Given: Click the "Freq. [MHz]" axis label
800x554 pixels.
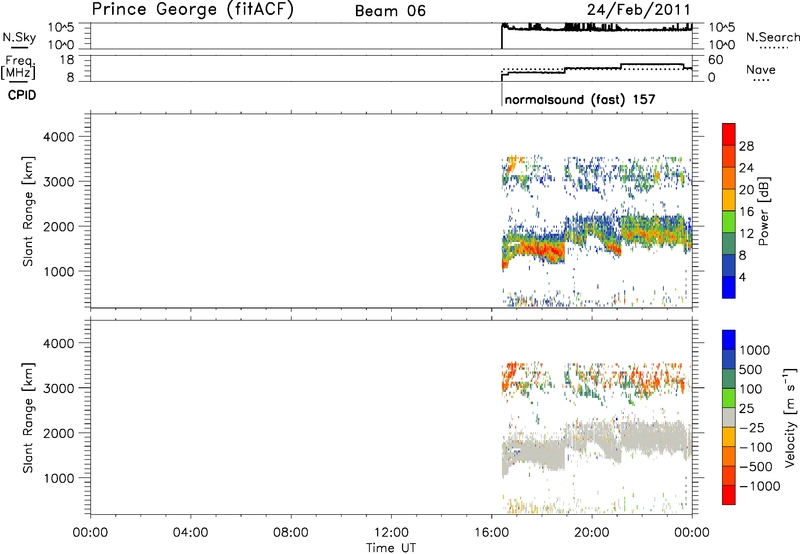Looking at the screenshot, I should tap(20, 67).
